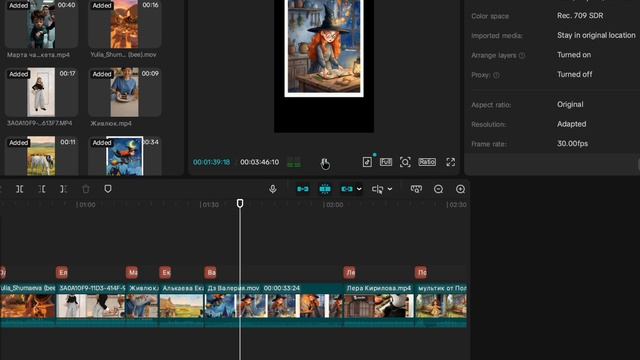Image resolution: width=640 pixels, height=360 pixels.
Task: Click the witch image in preview player
Action: click(324, 47)
